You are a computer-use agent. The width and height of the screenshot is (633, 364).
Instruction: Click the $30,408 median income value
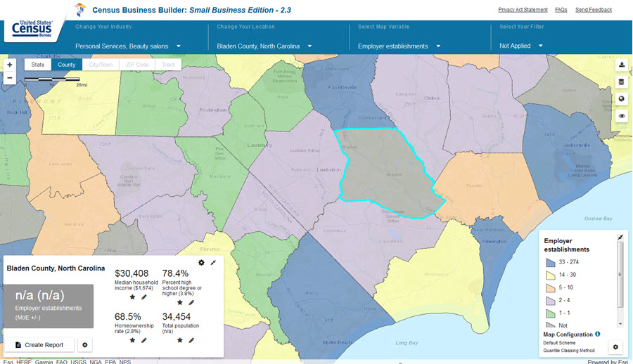point(132,273)
